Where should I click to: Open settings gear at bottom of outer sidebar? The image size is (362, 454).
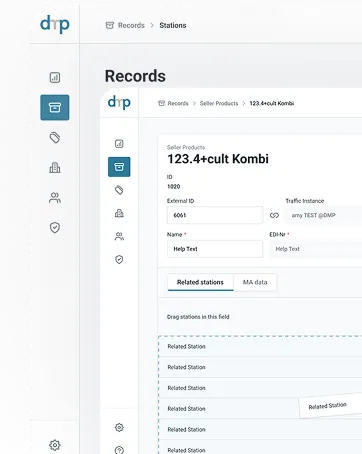point(55,445)
